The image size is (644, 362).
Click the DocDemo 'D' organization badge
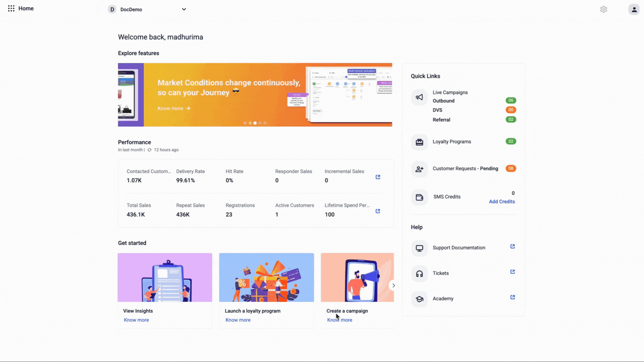pos(112,9)
